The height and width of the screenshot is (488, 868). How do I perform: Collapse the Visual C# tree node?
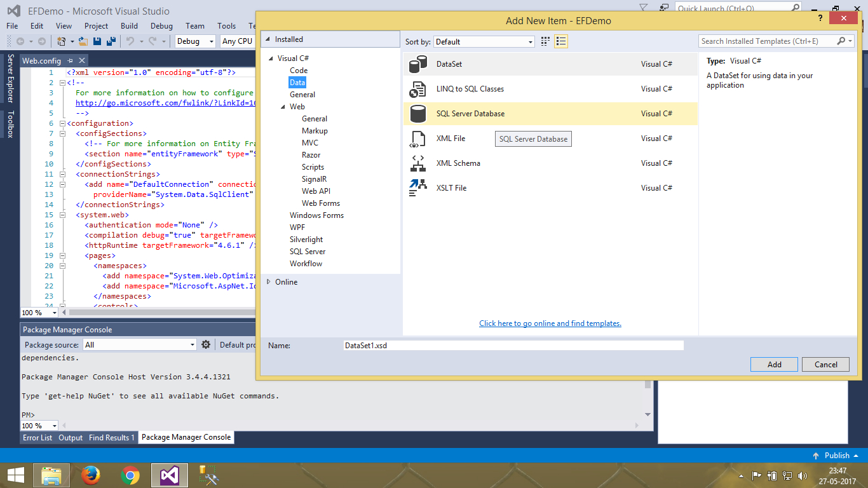click(271, 58)
